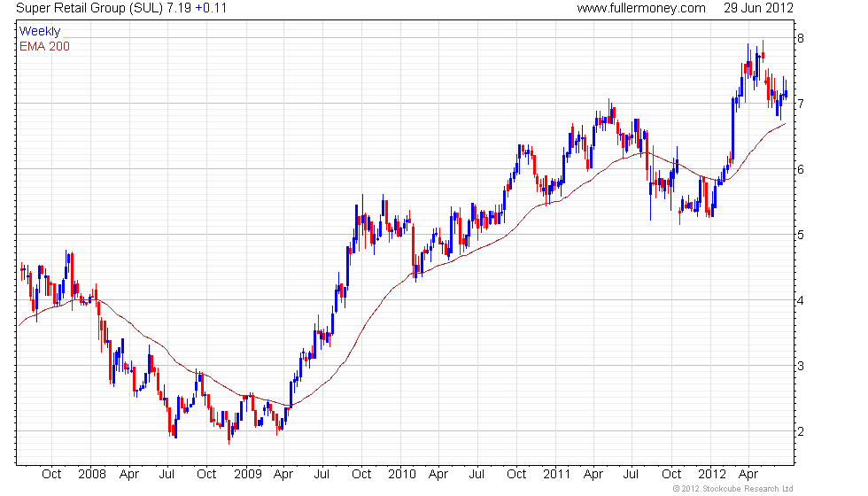Click the y-axis label 5
868x496 pixels.
801,236
